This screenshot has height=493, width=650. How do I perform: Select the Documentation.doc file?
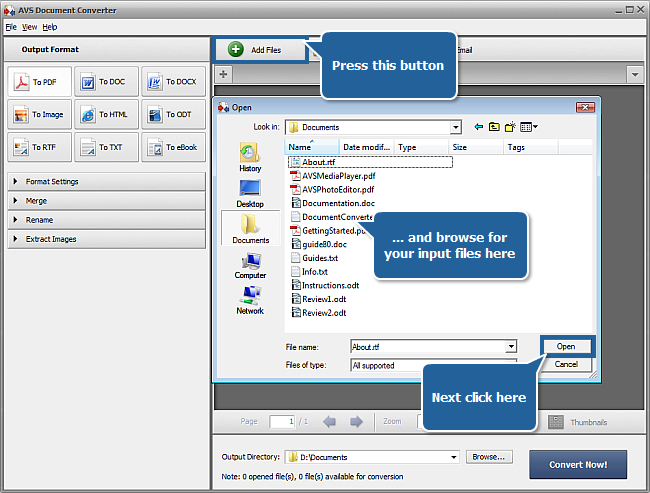333,203
